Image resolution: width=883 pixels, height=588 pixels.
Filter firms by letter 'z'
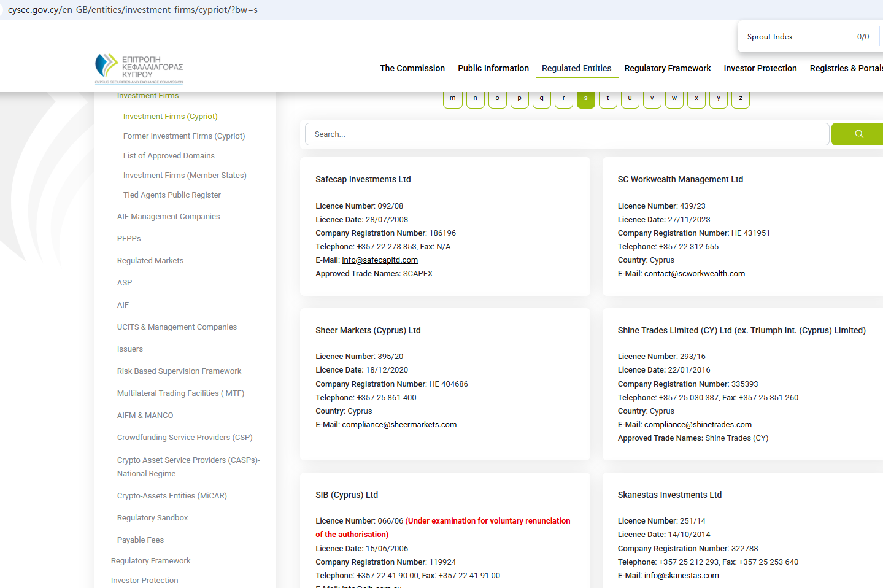pyautogui.click(x=740, y=99)
